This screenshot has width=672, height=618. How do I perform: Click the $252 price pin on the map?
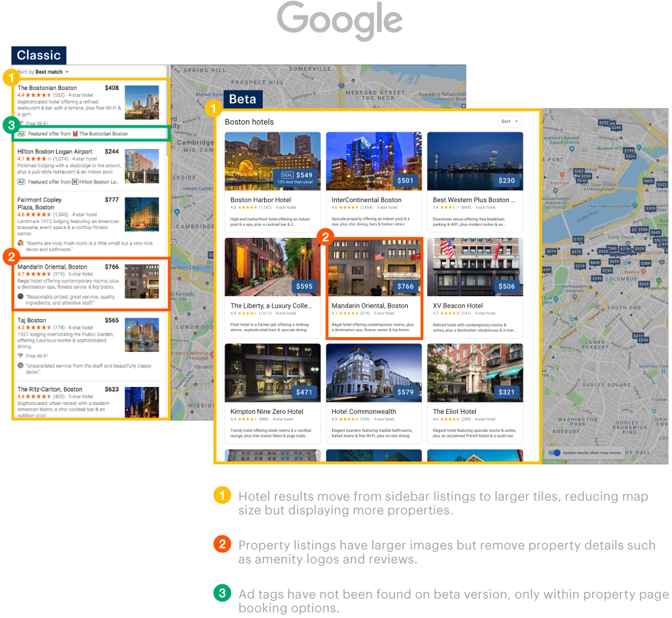click(x=604, y=122)
